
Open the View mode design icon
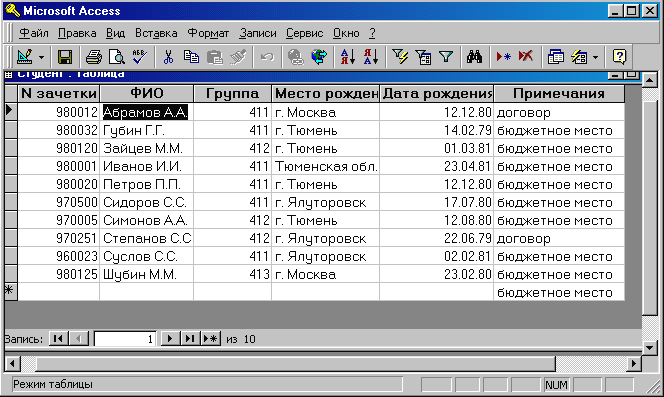pyautogui.click(x=25, y=56)
